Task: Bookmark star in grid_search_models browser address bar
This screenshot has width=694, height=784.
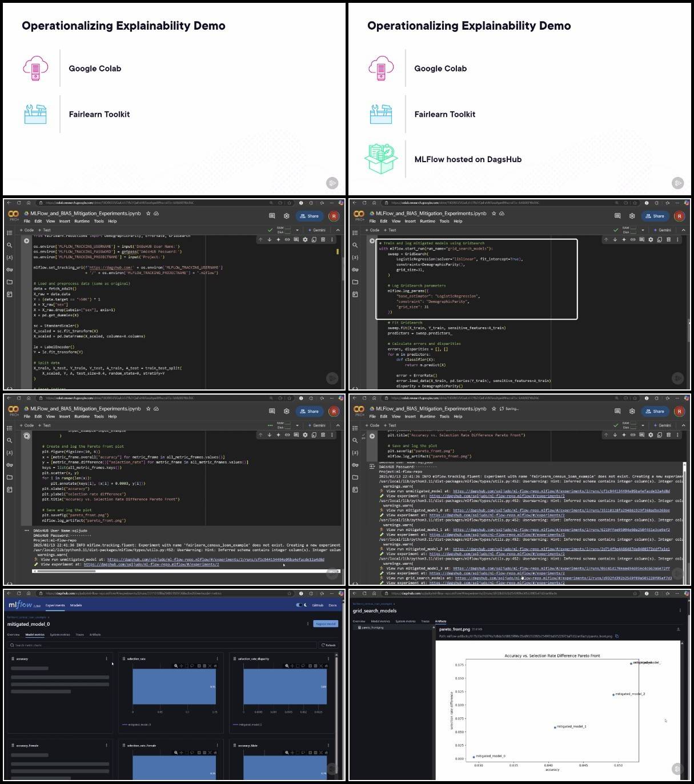Action: coord(635,593)
